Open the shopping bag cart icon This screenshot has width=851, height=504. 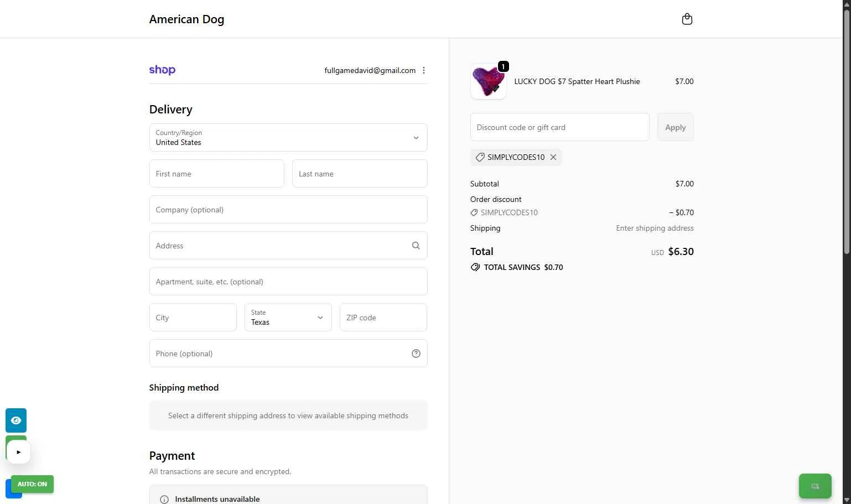[687, 19]
